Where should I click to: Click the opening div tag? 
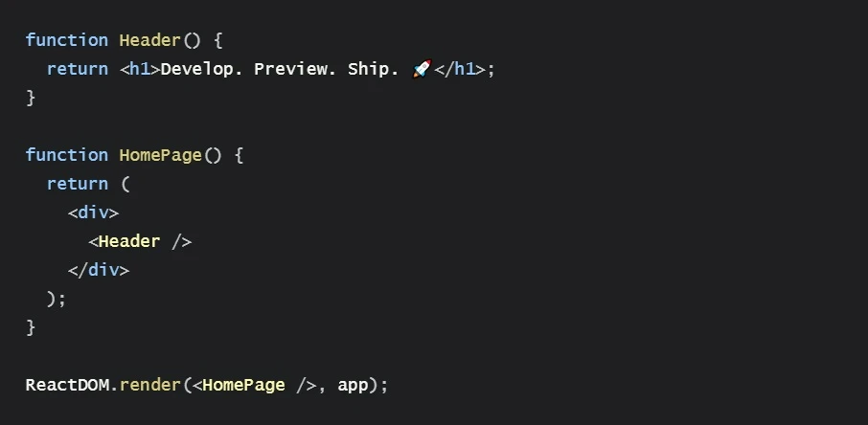click(94, 212)
